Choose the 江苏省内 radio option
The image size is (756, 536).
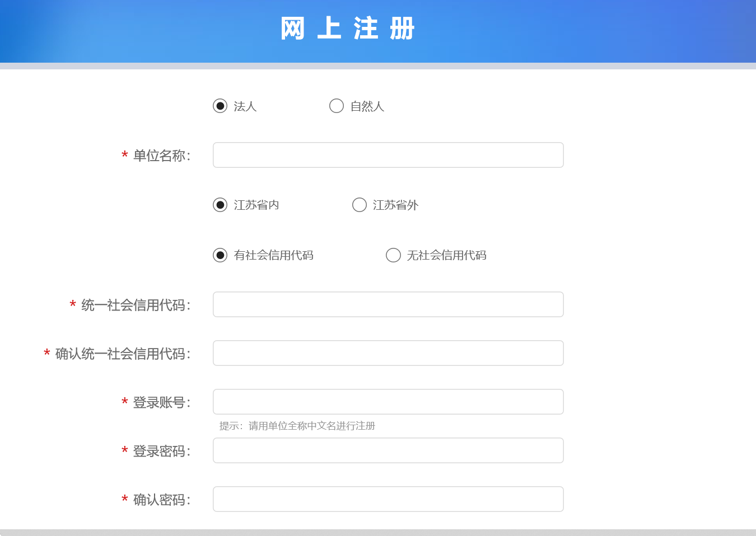click(x=220, y=205)
